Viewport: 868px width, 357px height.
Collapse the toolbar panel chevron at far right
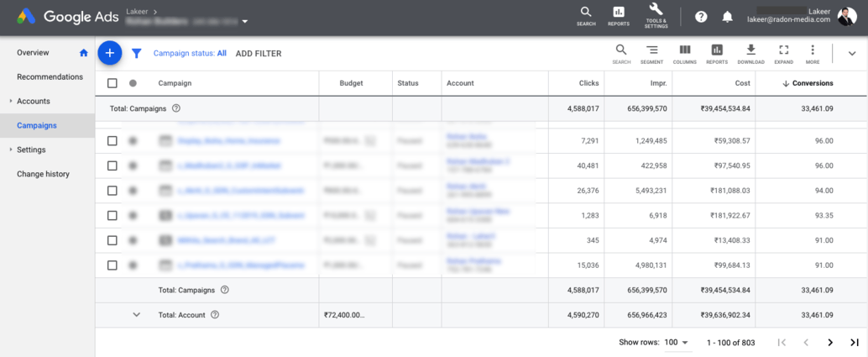coord(851,54)
